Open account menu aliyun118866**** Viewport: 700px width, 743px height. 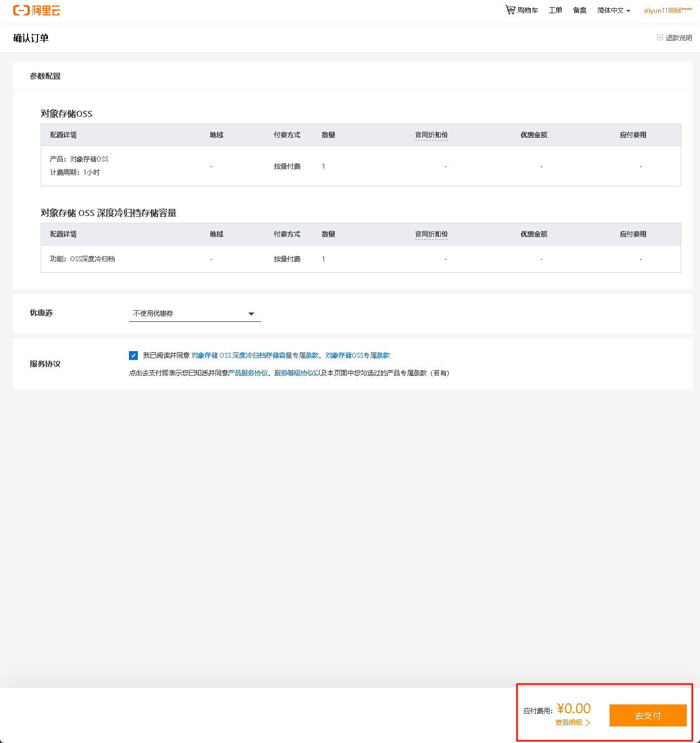[668, 10]
